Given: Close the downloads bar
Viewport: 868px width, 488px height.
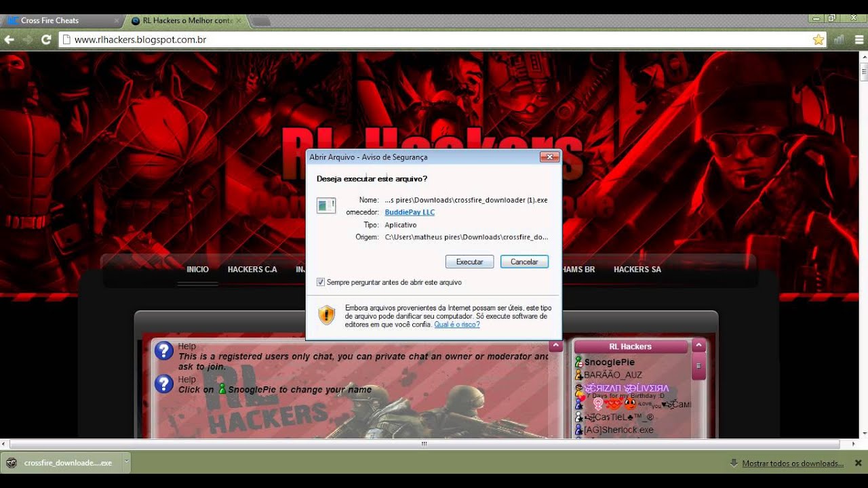Looking at the screenshot, I should click(x=858, y=463).
